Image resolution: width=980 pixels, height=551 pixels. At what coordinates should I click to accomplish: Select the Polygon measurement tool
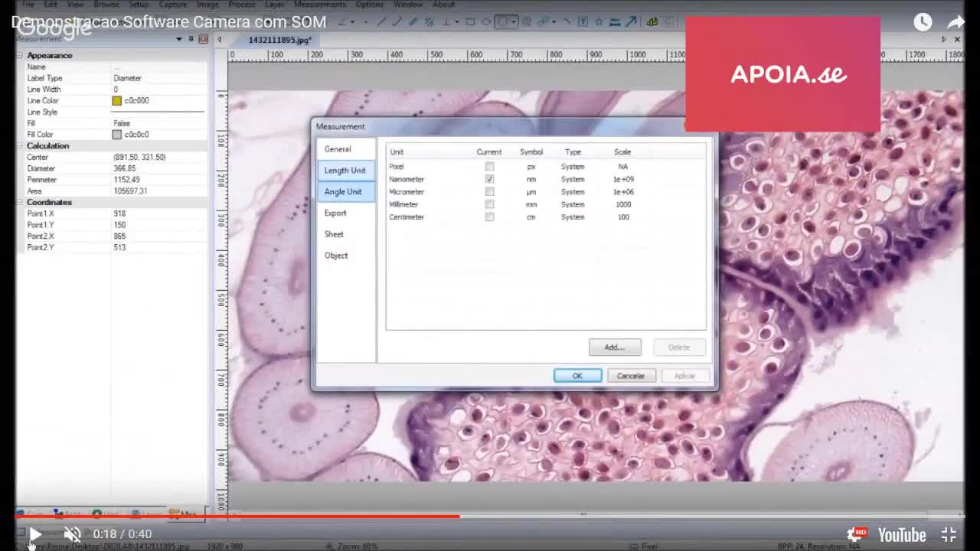tap(543, 22)
